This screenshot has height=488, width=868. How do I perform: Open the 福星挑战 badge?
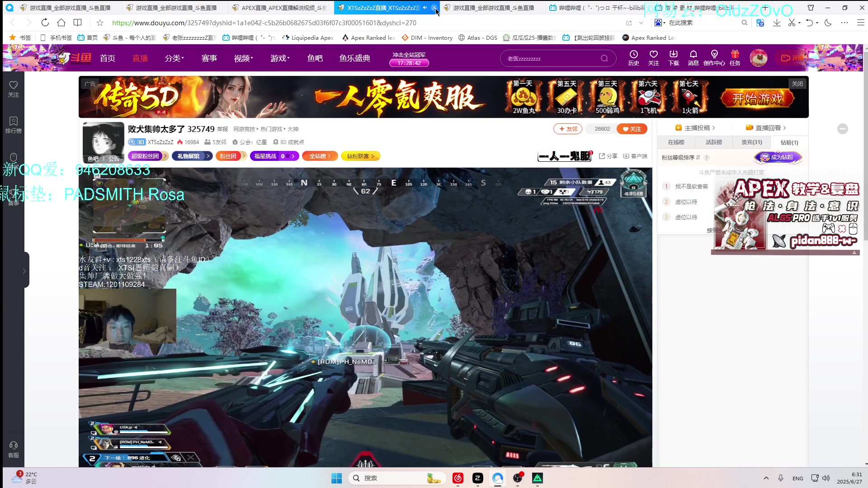point(274,156)
